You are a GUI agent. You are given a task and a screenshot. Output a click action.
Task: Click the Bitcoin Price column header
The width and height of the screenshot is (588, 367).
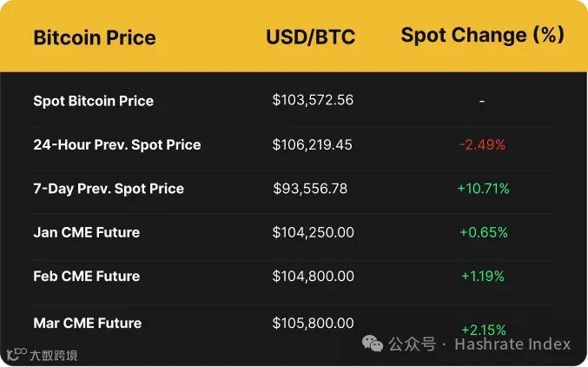pyautogui.click(x=95, y=37)
